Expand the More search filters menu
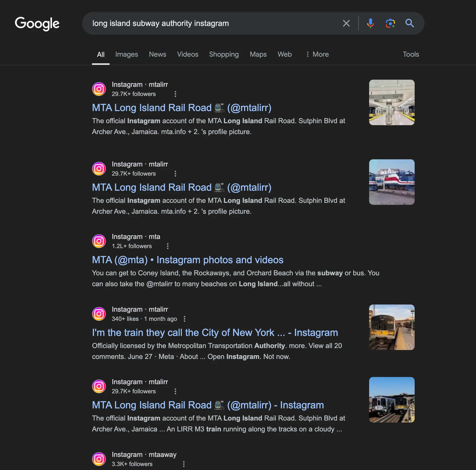Screen dimensions: 476x470 click(x=317, y=54)
